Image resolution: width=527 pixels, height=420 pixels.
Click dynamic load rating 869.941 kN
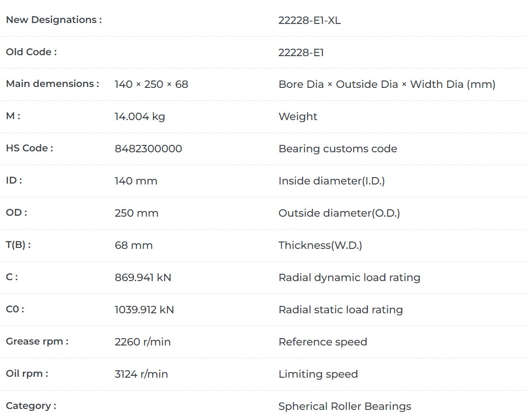pos(143,277)
